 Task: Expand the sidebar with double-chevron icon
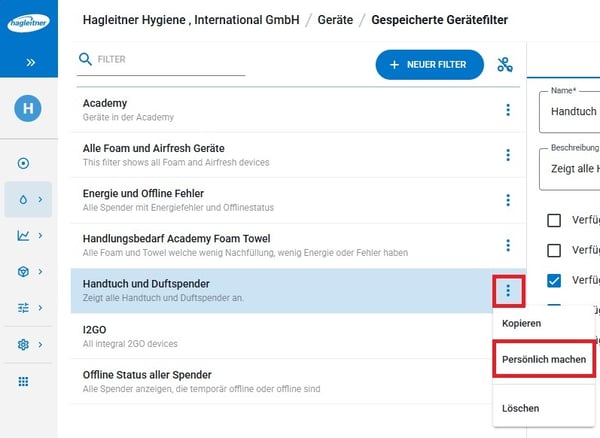31,62
